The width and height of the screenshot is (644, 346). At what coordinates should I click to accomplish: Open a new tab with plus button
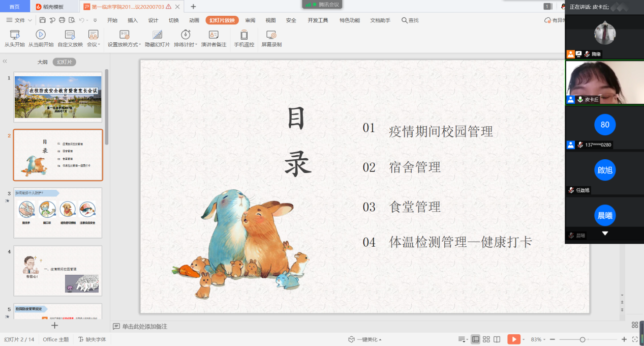pos(193,7)
